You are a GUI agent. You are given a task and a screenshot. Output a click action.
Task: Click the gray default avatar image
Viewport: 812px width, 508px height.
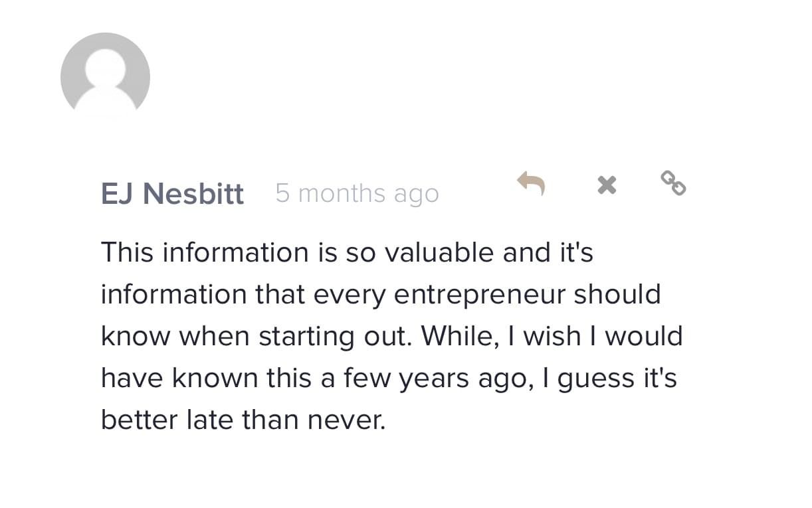pyautogui.click(x=105, y=77)
